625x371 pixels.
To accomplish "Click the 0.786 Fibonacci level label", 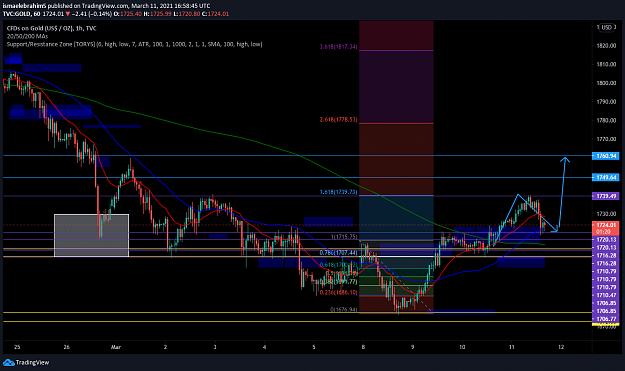I will click(x=338, y=253).
